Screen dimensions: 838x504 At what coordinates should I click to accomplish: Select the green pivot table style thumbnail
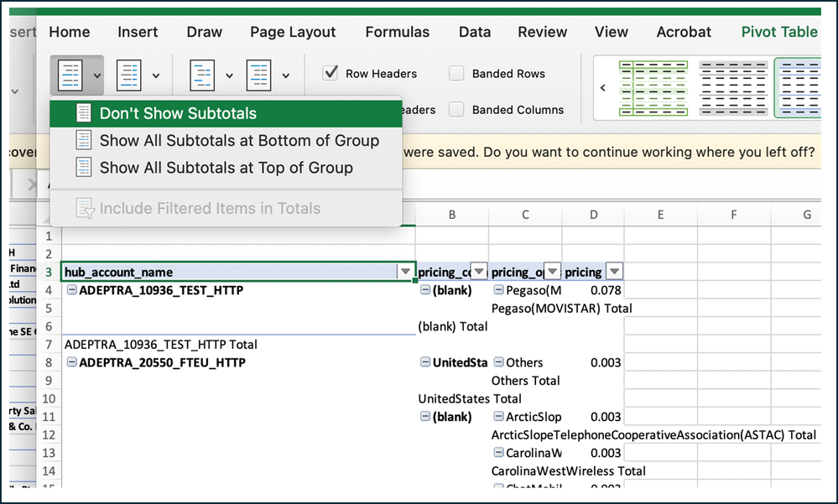click(653, 88)
